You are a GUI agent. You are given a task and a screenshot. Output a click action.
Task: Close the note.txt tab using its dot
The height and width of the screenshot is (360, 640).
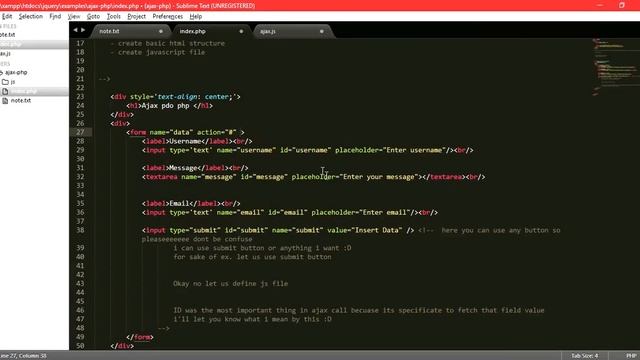click(161, 31)
